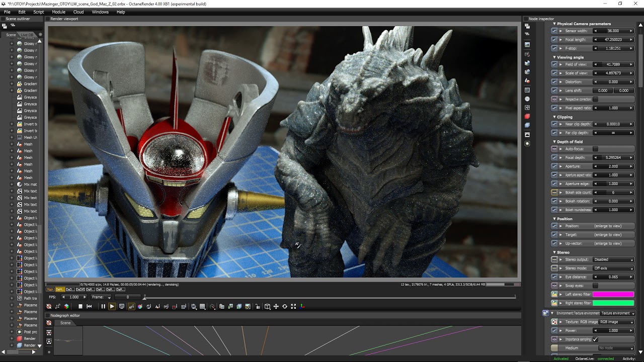This screenshot has height=362, width=644.
Task: Open the Help menu
Action: 121,12
